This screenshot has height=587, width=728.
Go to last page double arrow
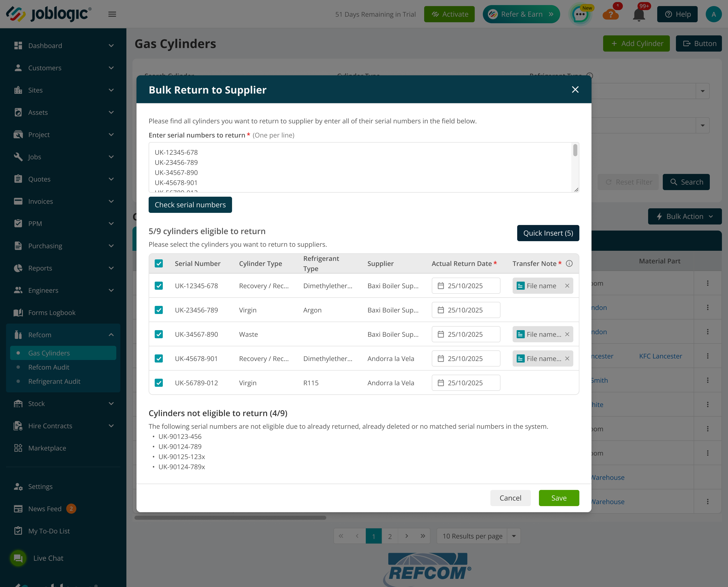pos(423,536)
